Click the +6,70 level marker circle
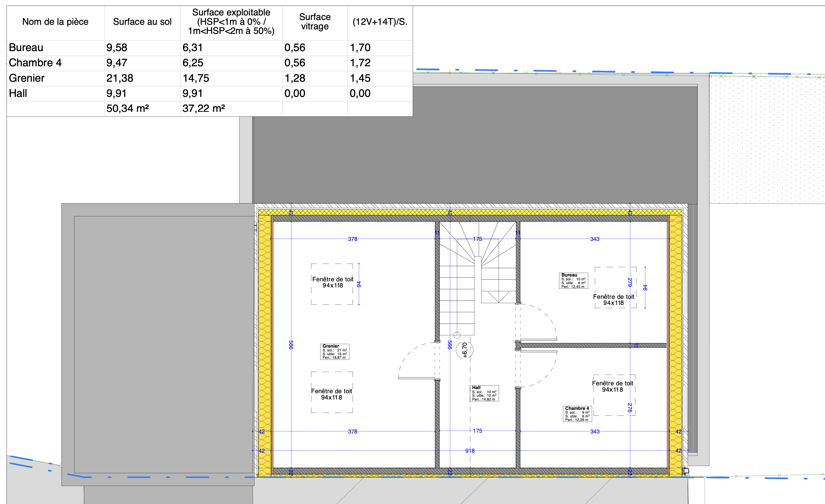 coord(464,350)
